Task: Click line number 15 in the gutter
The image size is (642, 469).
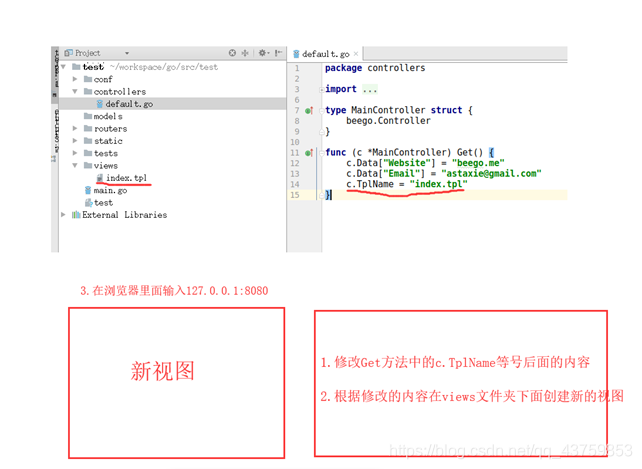Action: tap(295, 195)
